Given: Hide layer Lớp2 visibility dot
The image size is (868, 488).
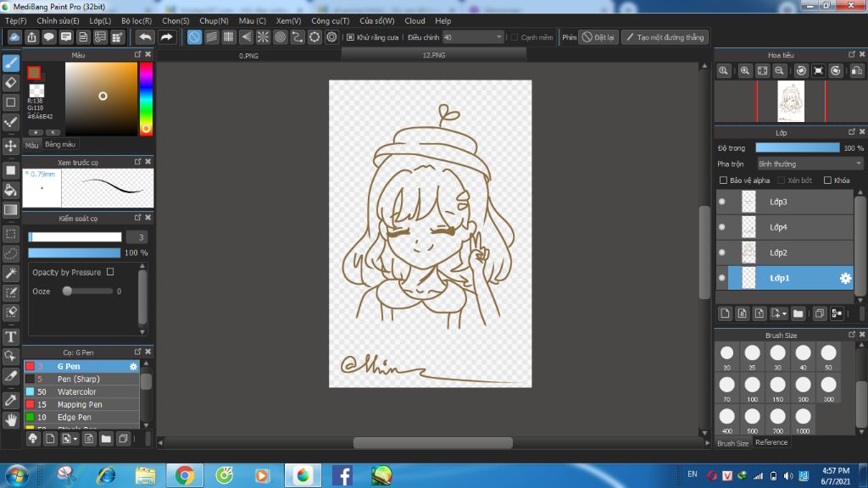Looking at the screenshot, I should [x=722, y=252].
